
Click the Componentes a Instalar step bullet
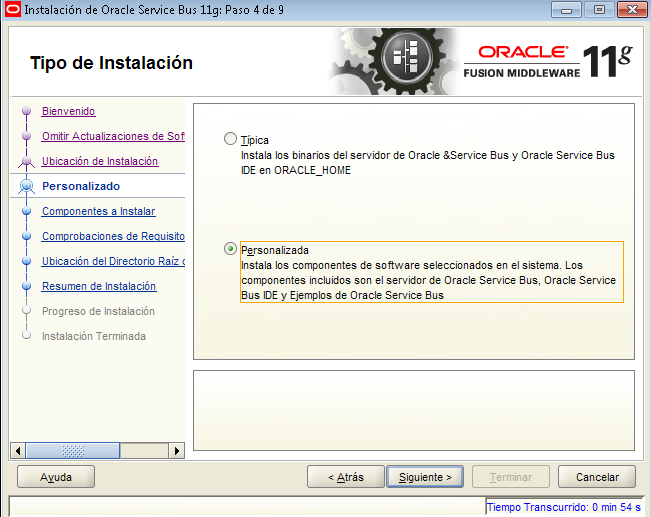[27, 211]
